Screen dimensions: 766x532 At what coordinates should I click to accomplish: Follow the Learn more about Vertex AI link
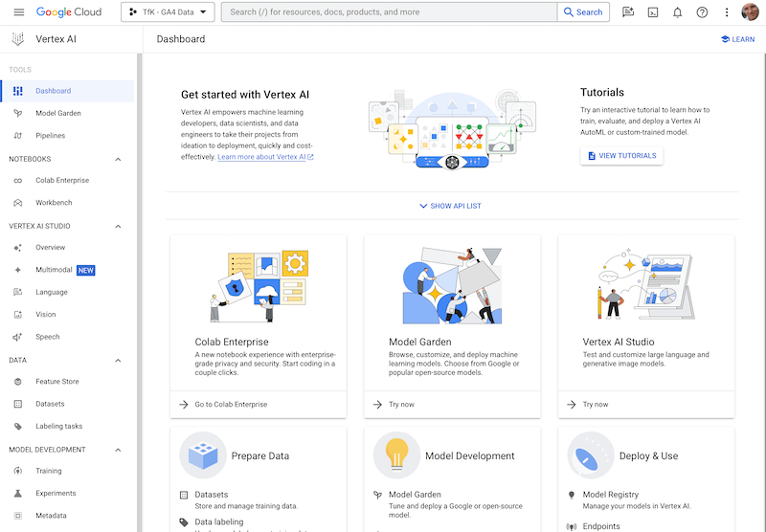(261, 157)
